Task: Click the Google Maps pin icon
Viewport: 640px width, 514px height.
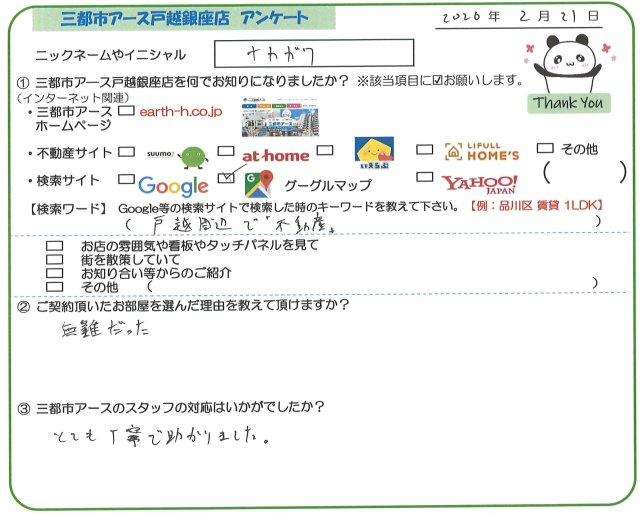Action: (x=258, y=185)
